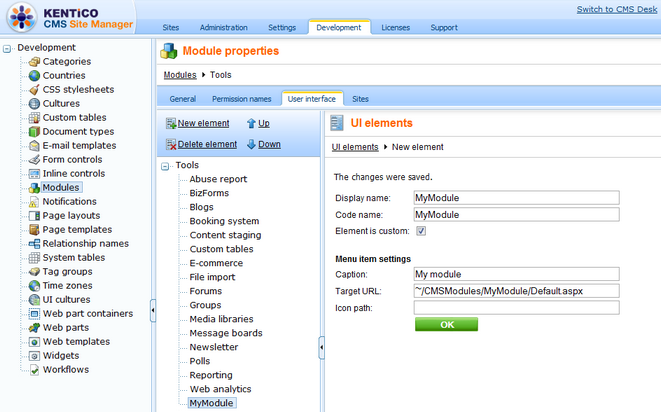Screen dimensions: 661x412
Task: Click the Tag groups icon
Action: 34,272
